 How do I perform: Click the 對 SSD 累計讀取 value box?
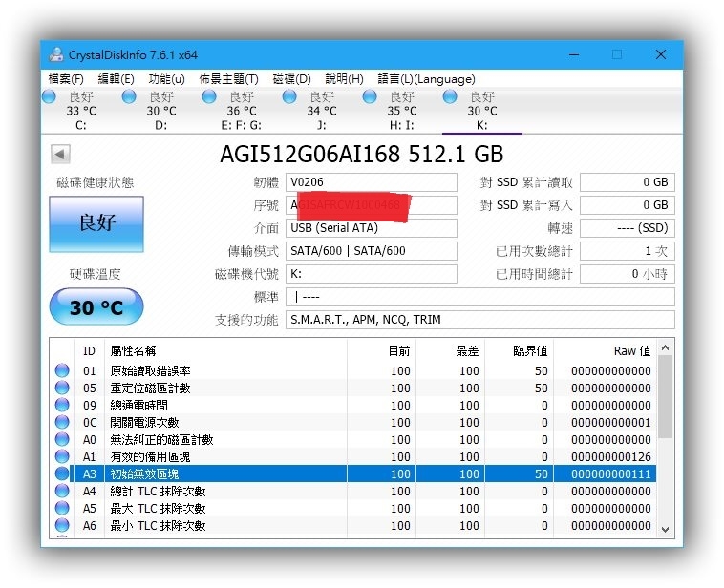point(628,182)
